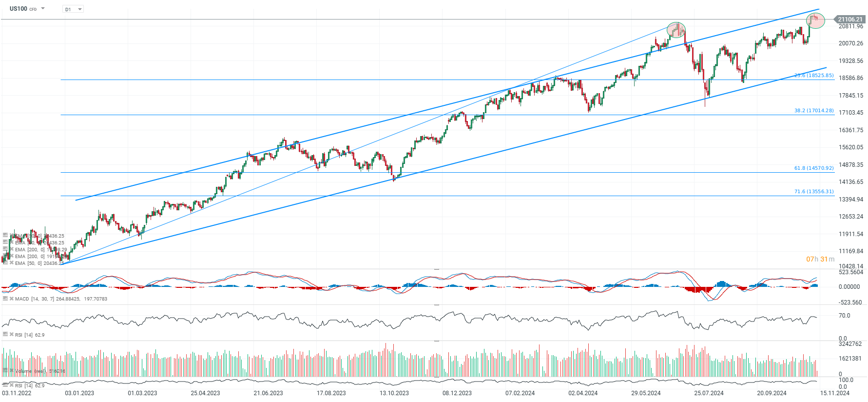868x402 pixels.
Task: Select the 71.6 Fibonacci level label
Action: pyautogui.click(x=813, y=192)
